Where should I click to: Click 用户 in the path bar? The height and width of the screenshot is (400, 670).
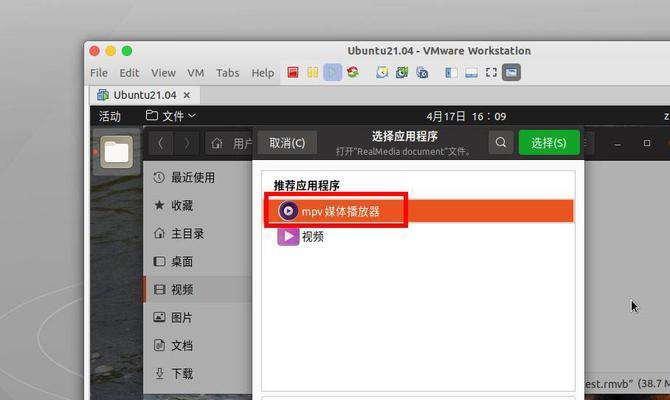pos(242,144)
